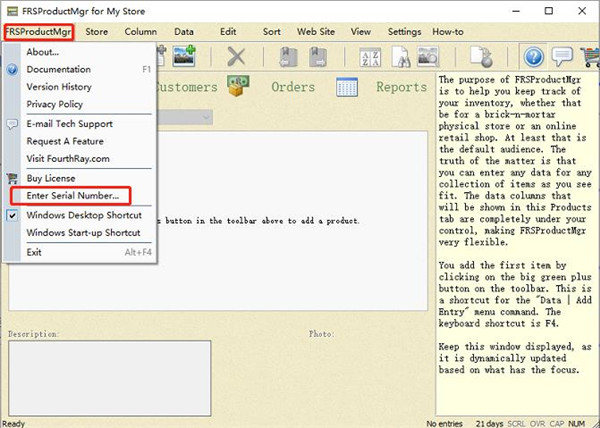Open the Column menu
Viewport: 600px width, 428px height.
point(140,31)
